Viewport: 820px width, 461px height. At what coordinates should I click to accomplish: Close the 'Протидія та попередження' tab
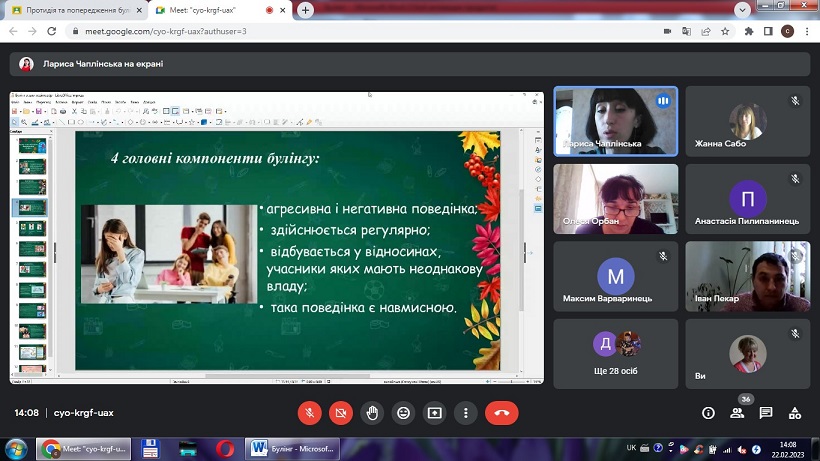pyautogui.click(x=139, y=10)
